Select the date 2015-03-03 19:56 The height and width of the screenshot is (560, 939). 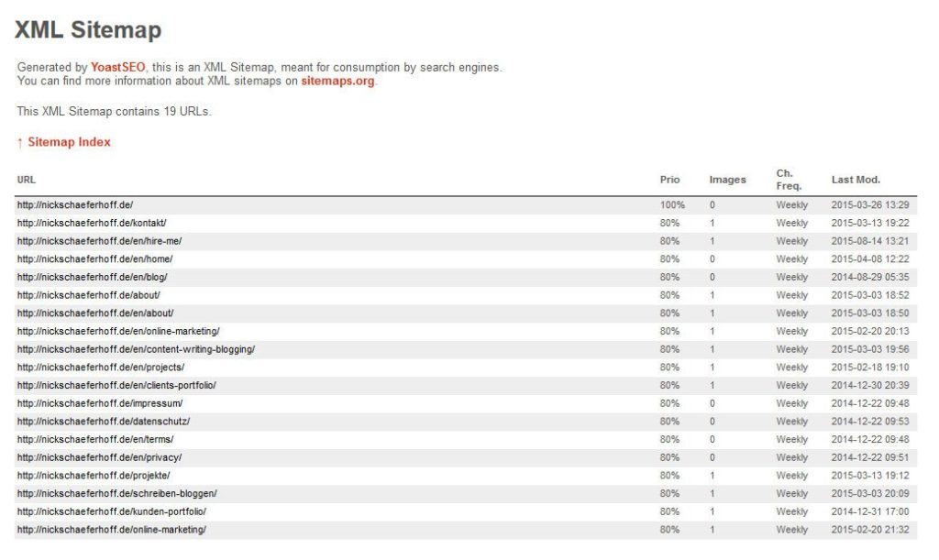870,349
